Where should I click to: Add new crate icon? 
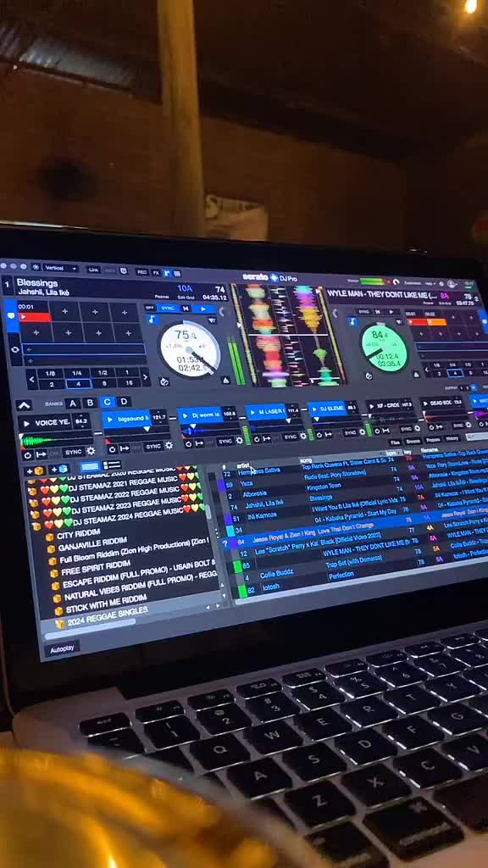coord(34,471)
